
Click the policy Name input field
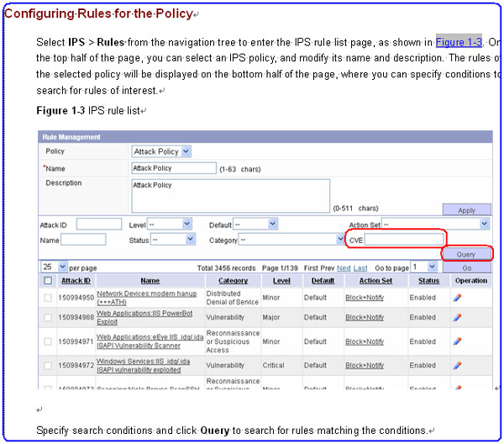point(174,168)
